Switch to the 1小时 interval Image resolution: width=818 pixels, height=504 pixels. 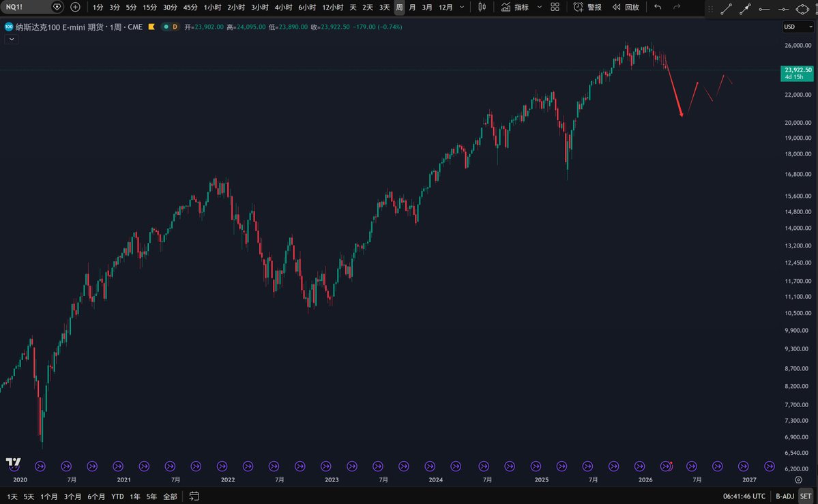tap(212, 7)
